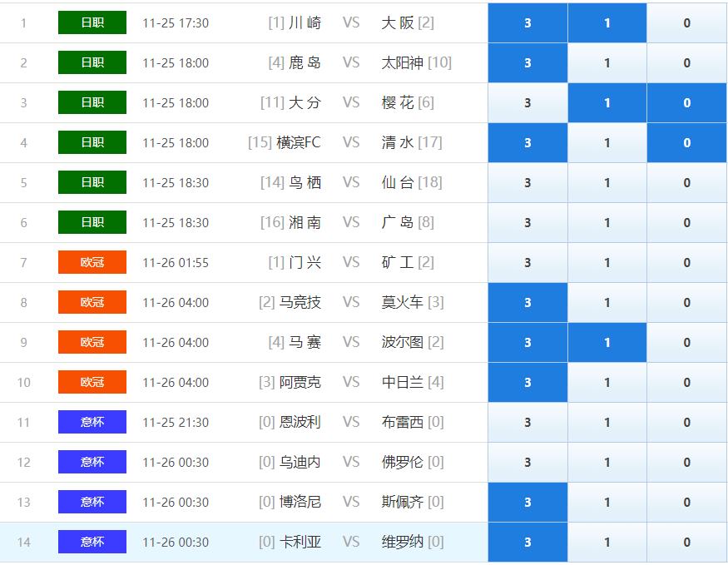Select 1 for 门兴 vs 矿工

tap(607, 263)
